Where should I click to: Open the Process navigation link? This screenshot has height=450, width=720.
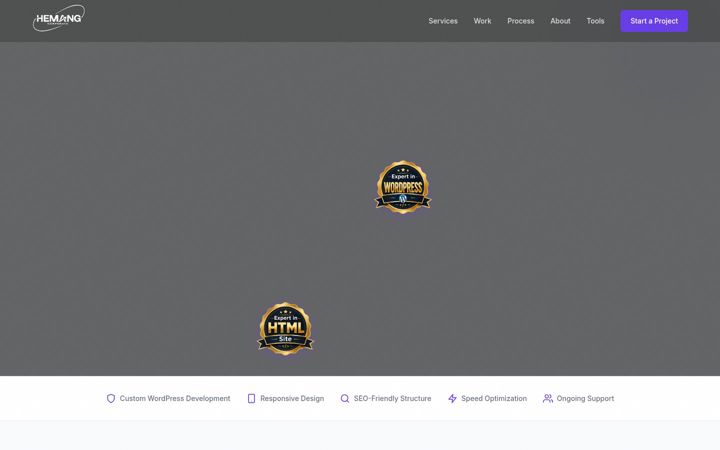(520, 21)
